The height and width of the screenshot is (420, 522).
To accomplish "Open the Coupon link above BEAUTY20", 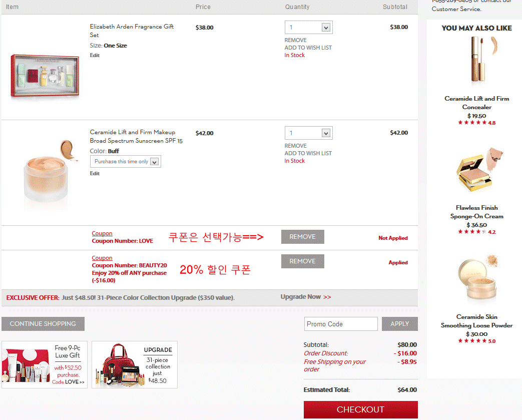I will [x=102, y=258].
